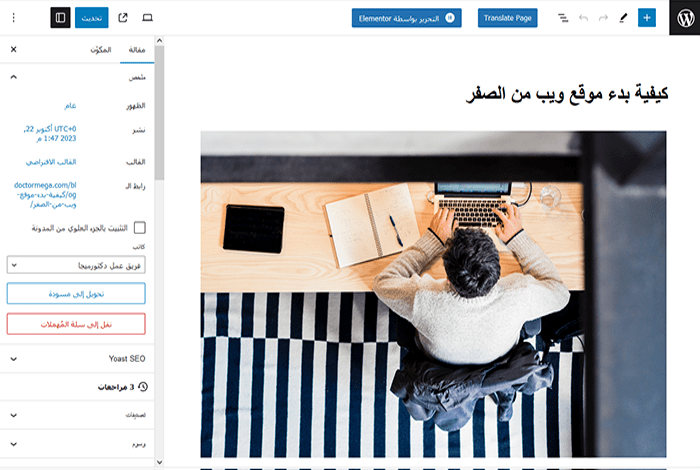Click the redo arrow icon
Viewport: 700px width, 470px height.
tap(603, 18)
